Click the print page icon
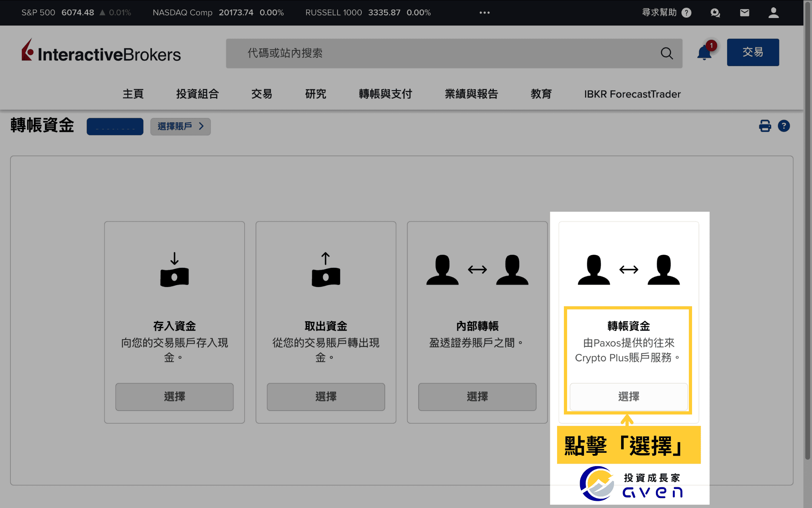Viewport: 812px width, 508px height. 765,126
